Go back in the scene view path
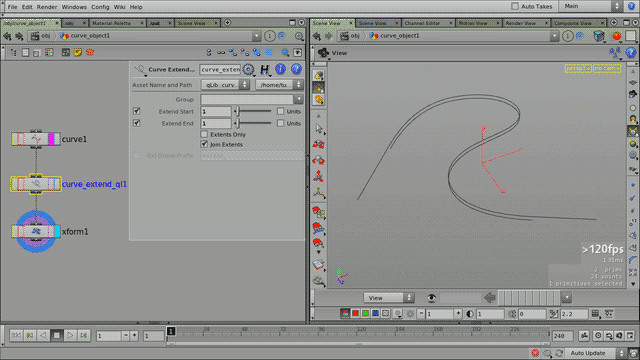Screen dimensions: 640x360 pos(317,36)
